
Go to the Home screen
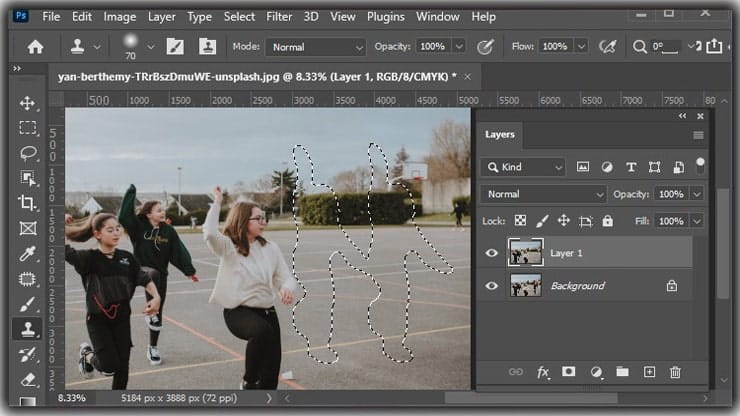pos(35,47)
